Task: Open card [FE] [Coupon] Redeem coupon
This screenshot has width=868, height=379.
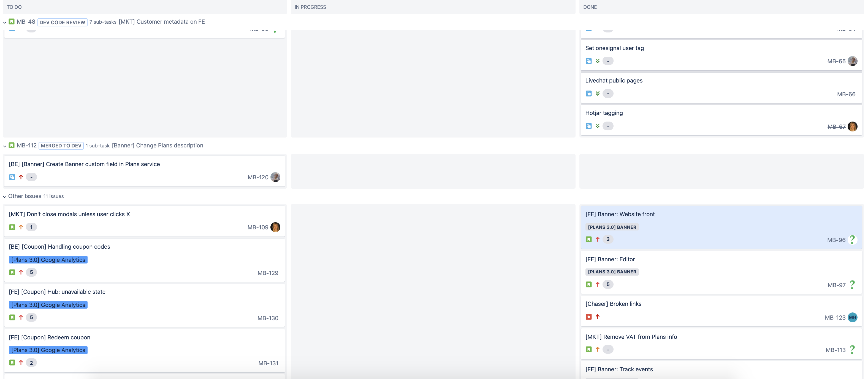Action: pos(145,350)
